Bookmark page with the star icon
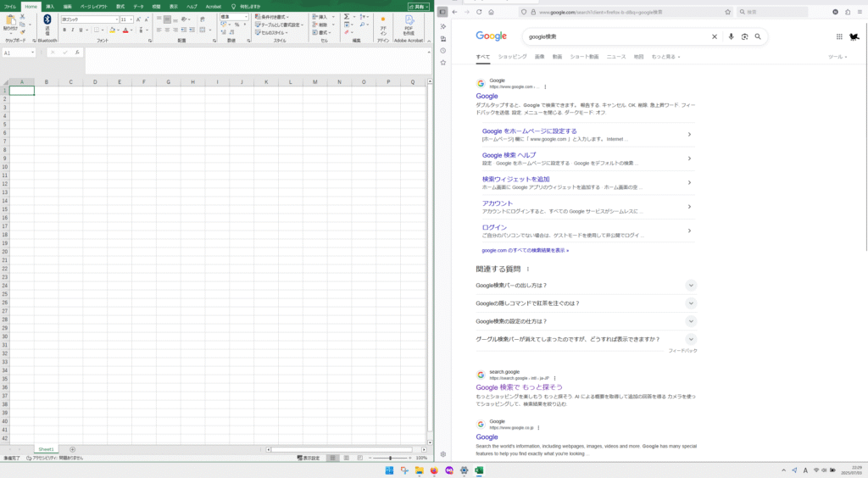Screen dimensions: 868x478 (x=727, y=12)
